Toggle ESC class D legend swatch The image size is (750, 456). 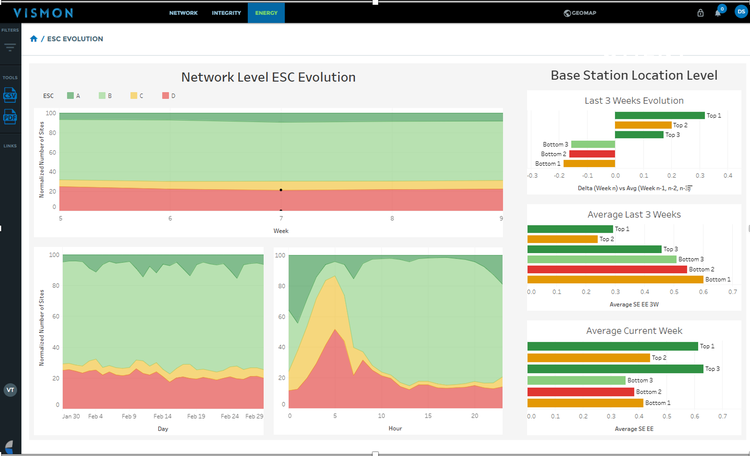165,96
